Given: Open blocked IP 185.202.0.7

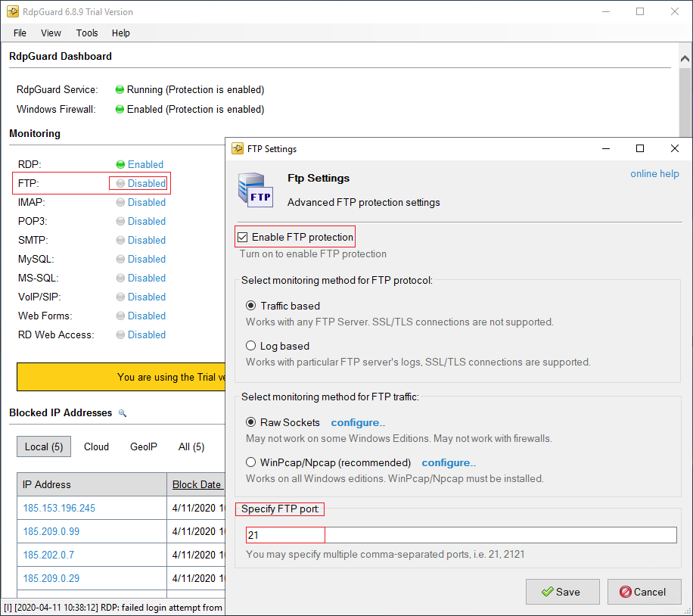Looking at the screenshot, I should coord(48,555).
